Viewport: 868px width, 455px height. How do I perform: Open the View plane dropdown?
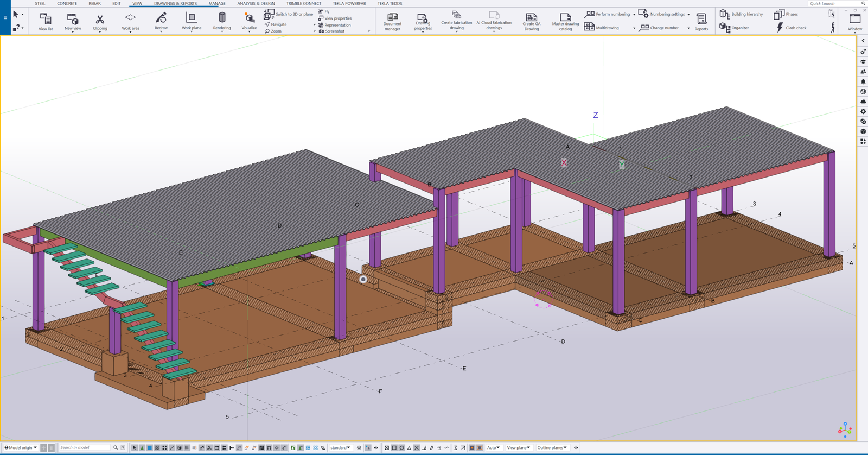518,448
